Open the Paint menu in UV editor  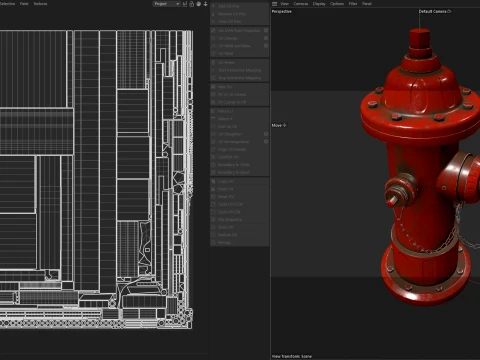24,4
